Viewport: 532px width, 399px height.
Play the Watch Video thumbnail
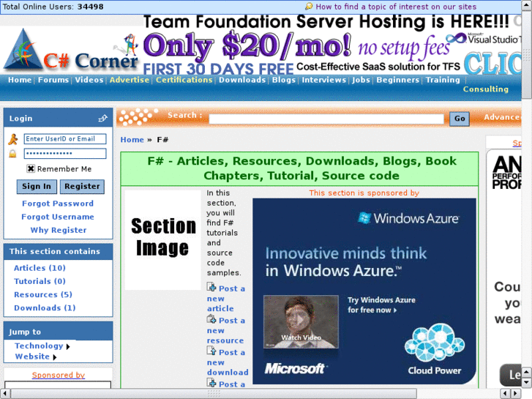coord(301,321)
